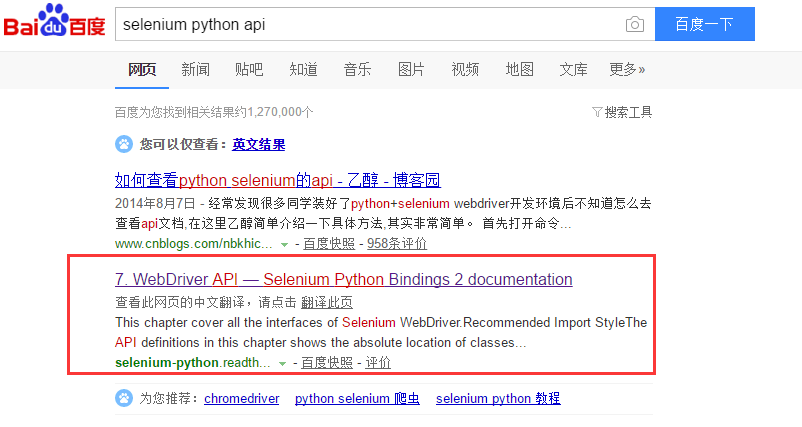This screenshot has width=802, height=427.
Task: Click the Baidu logo
Action: pyautogui.click(x=54, y=20)
